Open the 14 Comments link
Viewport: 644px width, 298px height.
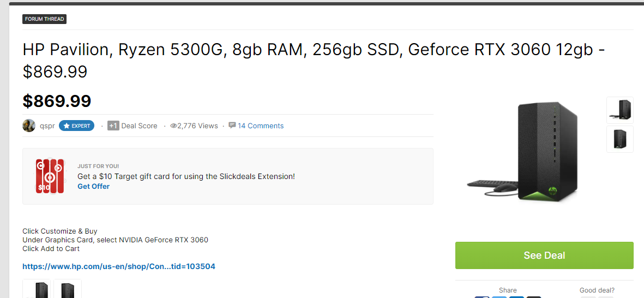point(261,126)
